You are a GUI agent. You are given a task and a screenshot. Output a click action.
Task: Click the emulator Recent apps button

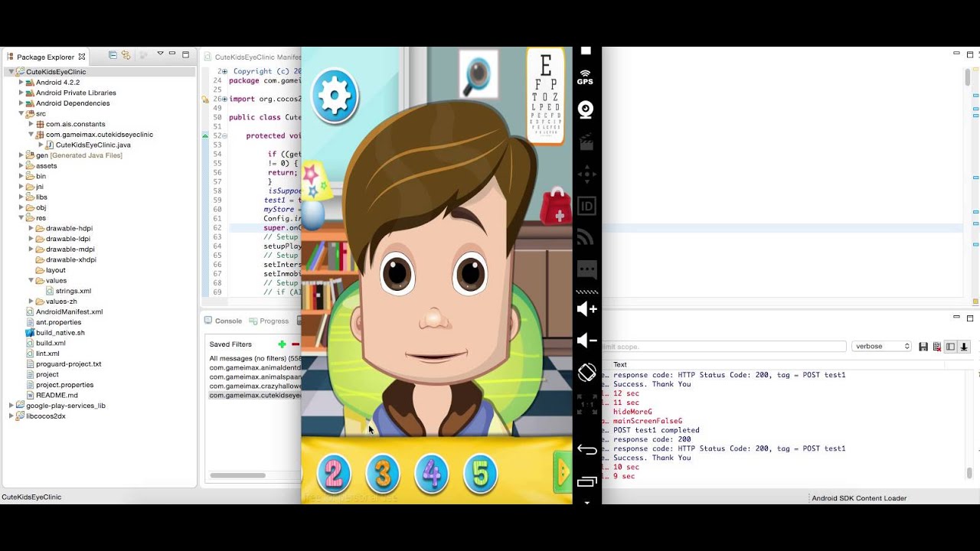coord(586,482)
